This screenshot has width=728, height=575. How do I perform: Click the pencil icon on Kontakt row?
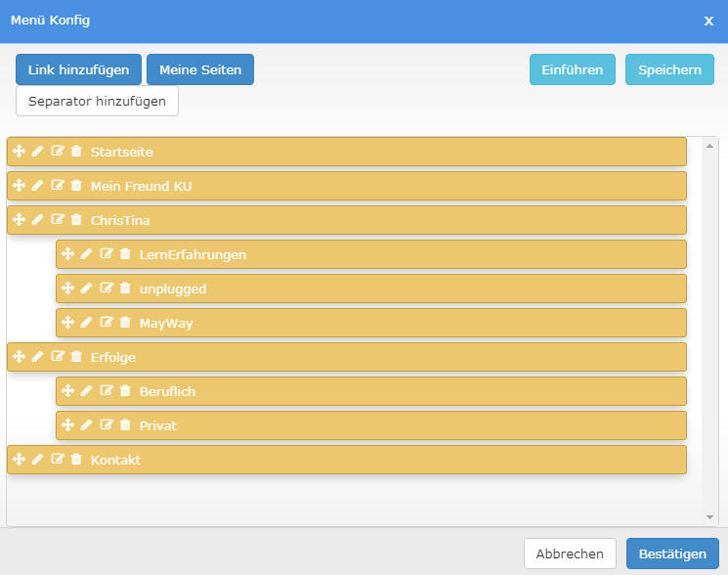pos(37,460)
